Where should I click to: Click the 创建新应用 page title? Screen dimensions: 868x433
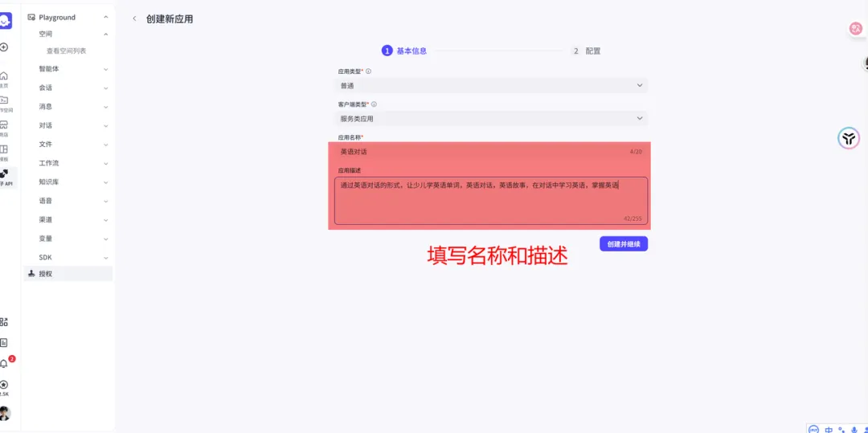tap(170, 18)
